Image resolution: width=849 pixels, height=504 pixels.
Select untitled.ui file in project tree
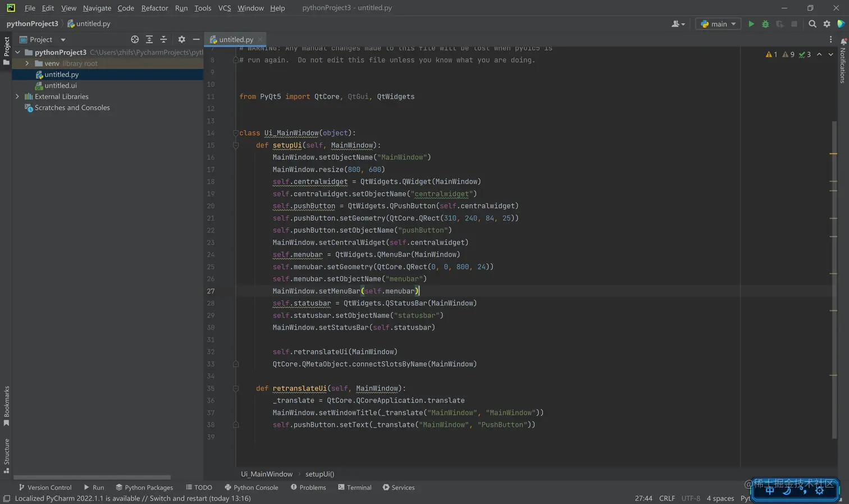pyautogui.click(x=61, y=85)
